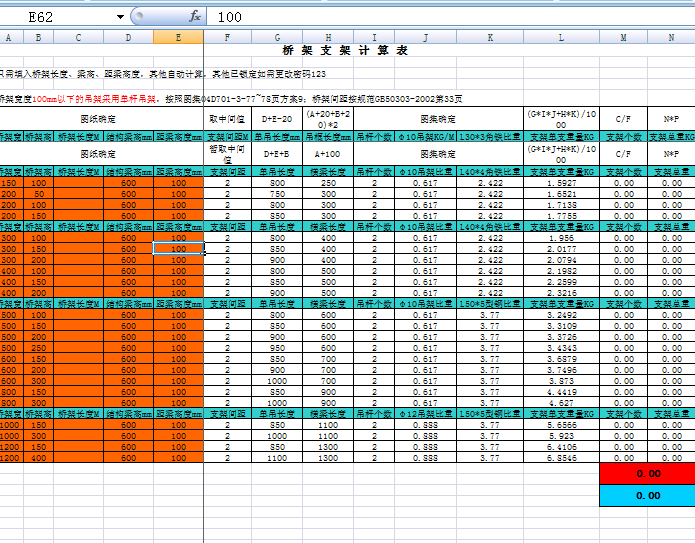
Task: Select the cell with value 2.1982
Action: point(561,271)
